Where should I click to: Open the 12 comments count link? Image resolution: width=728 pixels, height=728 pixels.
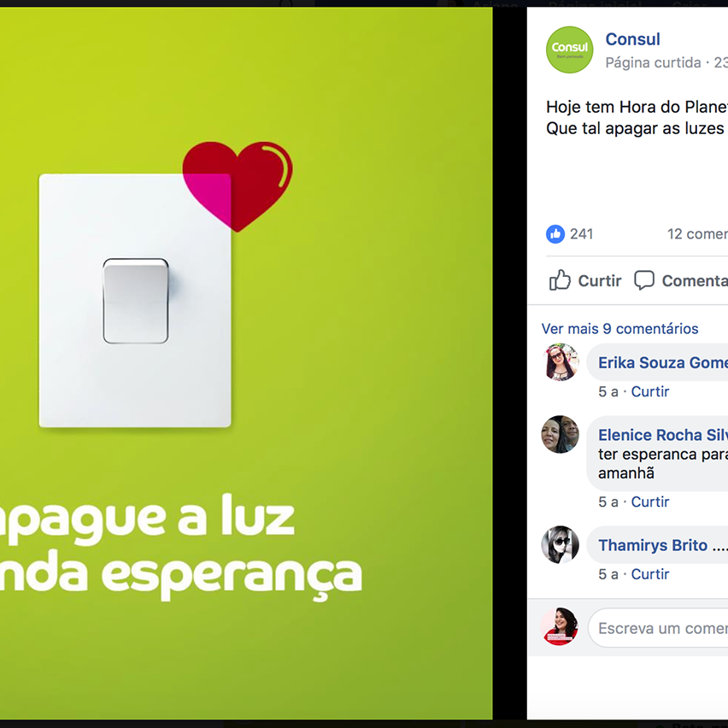pyautogui.click(x=697, y=234)
